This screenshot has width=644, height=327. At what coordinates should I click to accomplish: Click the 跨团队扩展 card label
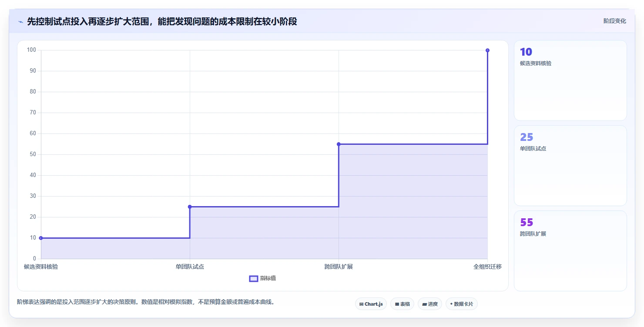533,234
